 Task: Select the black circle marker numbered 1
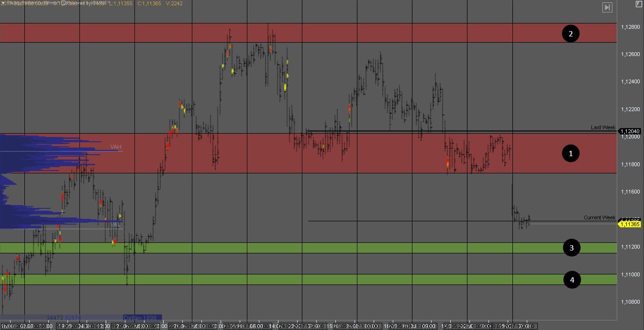570,153
